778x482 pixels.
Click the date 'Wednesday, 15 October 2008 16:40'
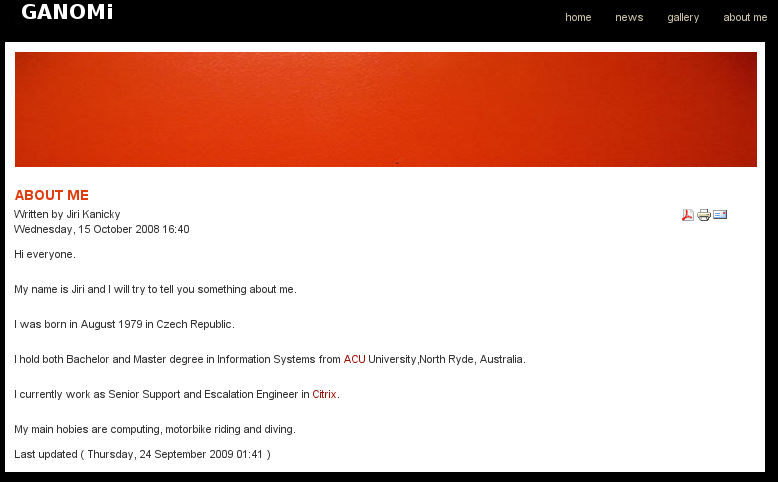[102, 229]
